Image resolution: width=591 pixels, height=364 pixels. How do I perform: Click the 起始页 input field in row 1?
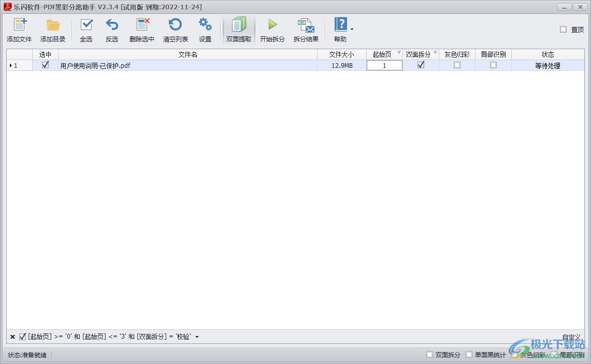pyautogui.click(x=384, y=66)
